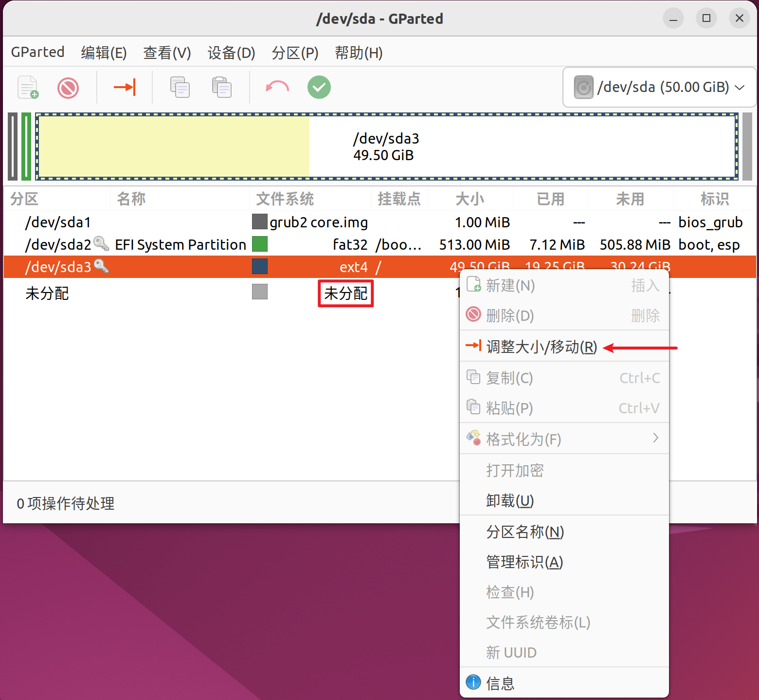This screenshot has width=759, height=700.
Task: Click the copy partition toolbar icon
Action: click(x=180, y=88)
